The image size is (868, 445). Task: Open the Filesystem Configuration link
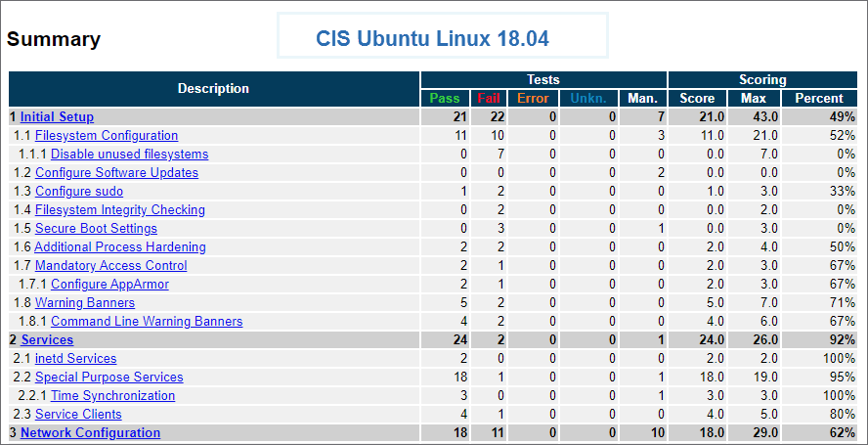pos(107,136)
